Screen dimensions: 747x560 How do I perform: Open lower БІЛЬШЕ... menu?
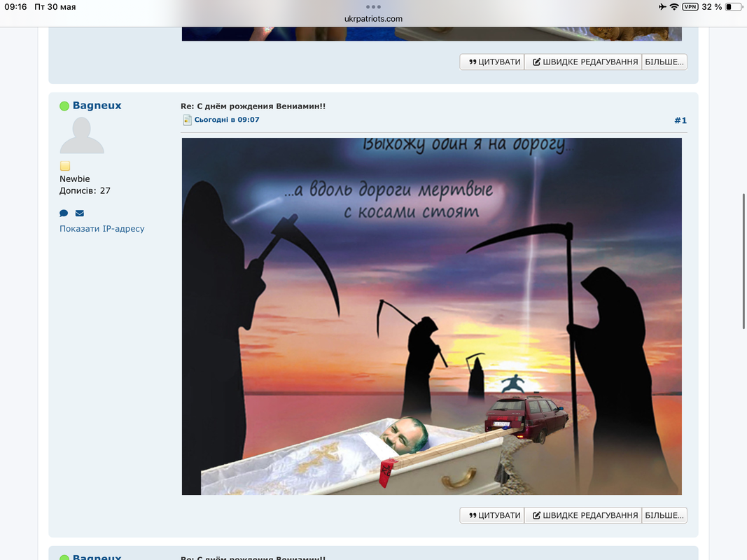click(664, 515)
